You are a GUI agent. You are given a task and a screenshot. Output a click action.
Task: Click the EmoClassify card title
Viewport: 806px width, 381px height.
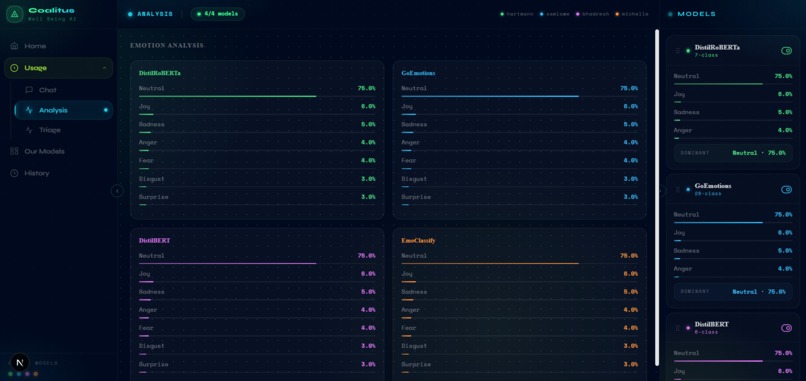pyautogui.click(x=418, y=240)
